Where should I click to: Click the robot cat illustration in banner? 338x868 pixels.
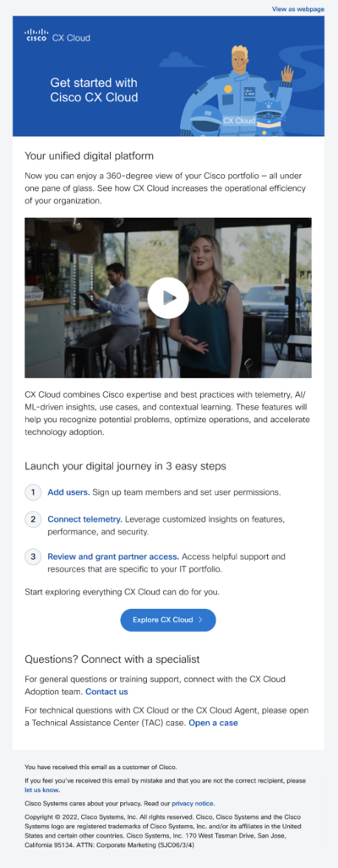(269, 118)
